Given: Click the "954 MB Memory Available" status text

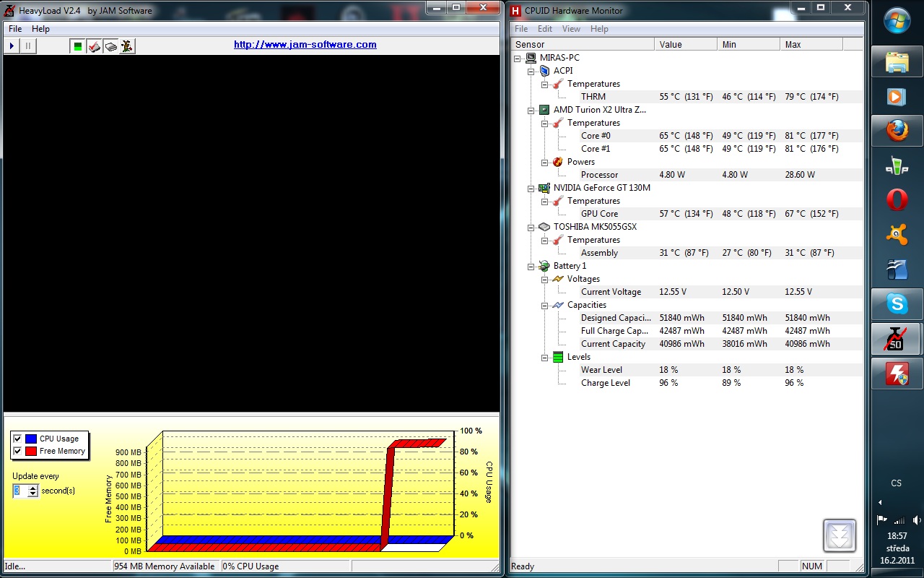Looking at the screenshot, I should point(165,566).
